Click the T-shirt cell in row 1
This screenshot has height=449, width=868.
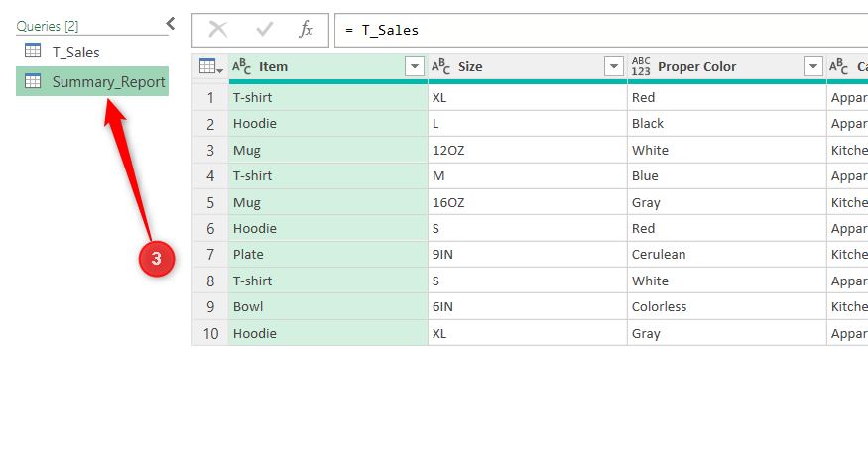click(x=328, y=98)
